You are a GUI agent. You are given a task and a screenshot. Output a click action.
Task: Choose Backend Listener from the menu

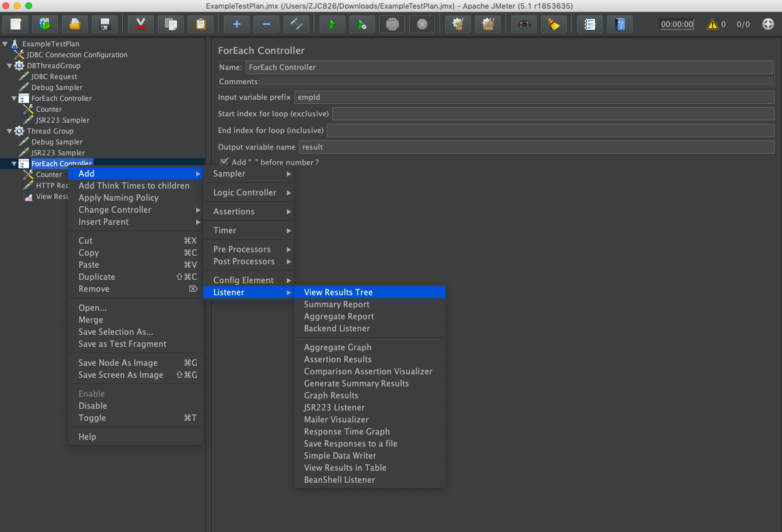[369, 328]
